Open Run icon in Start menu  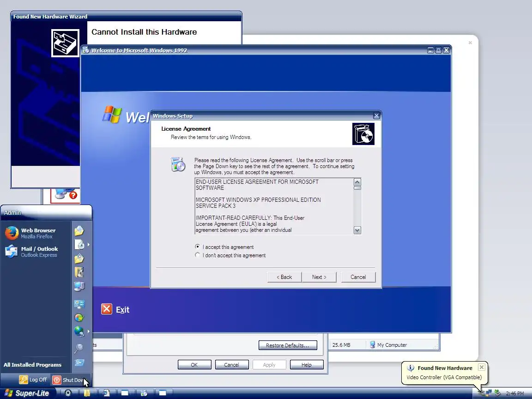79,363
